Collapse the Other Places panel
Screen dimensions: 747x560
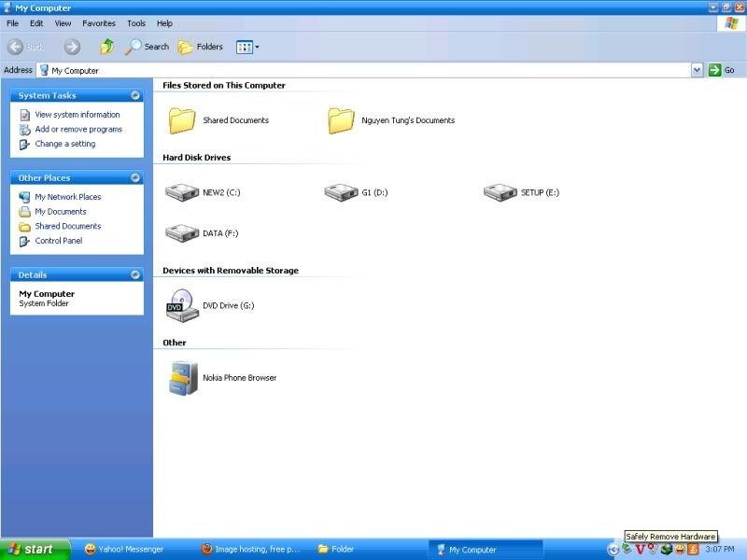pyautogui.click(x=135, y=177)
